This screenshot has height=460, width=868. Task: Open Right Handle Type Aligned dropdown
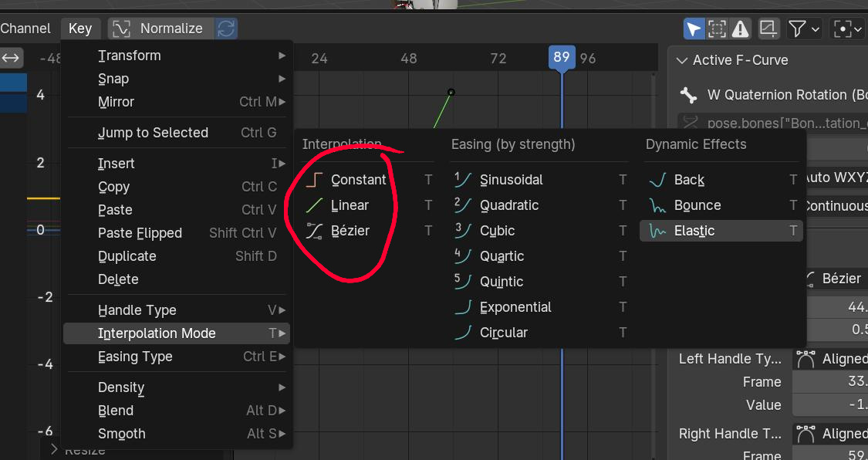[x=830, y=434]
